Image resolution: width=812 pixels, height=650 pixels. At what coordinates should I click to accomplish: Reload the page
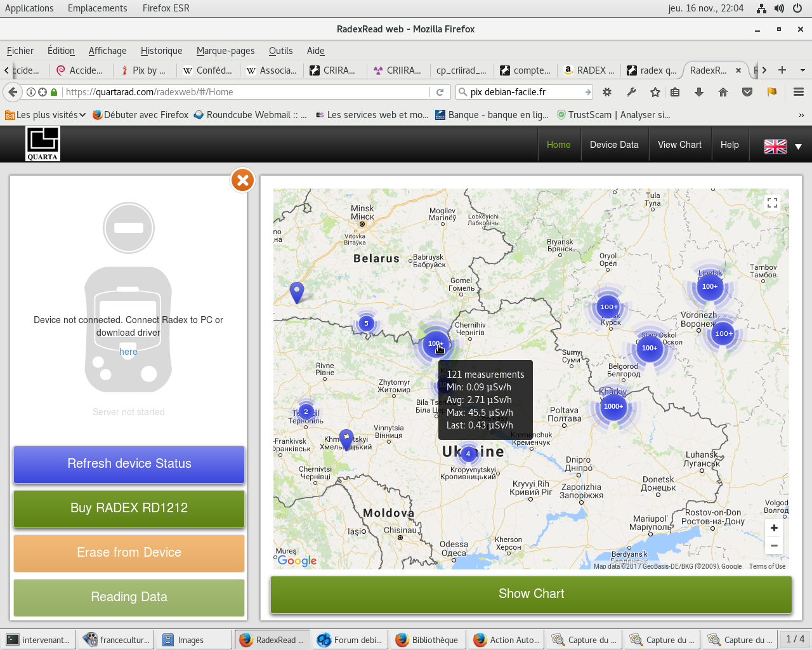[440, 92]
